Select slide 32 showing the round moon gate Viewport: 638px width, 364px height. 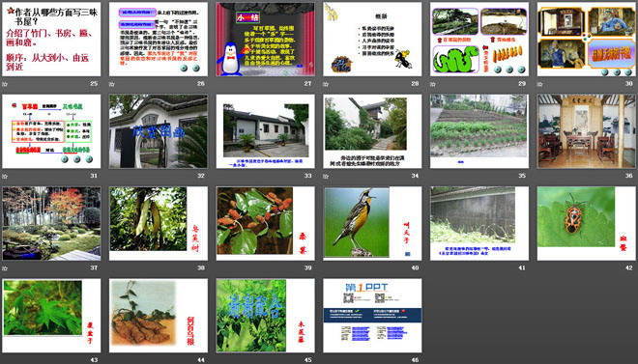pos(159,131)
